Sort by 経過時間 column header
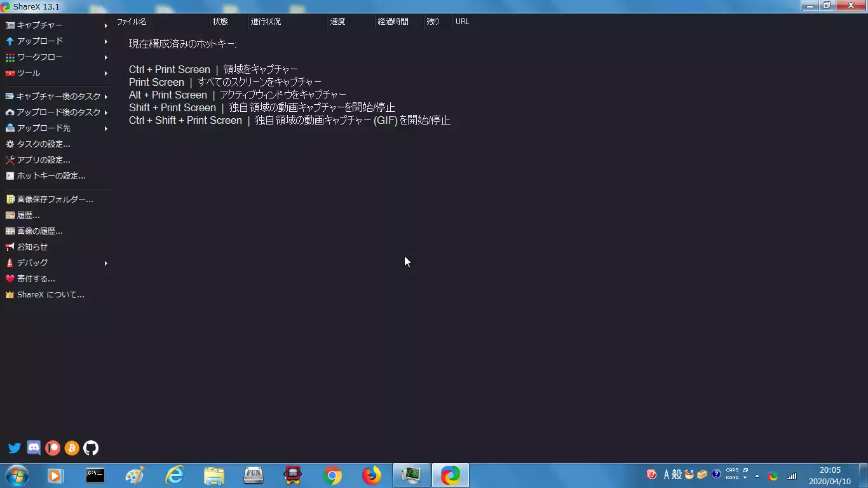Image resolution: width=868 pixels, height=488 pixels. tap(400, 22)
